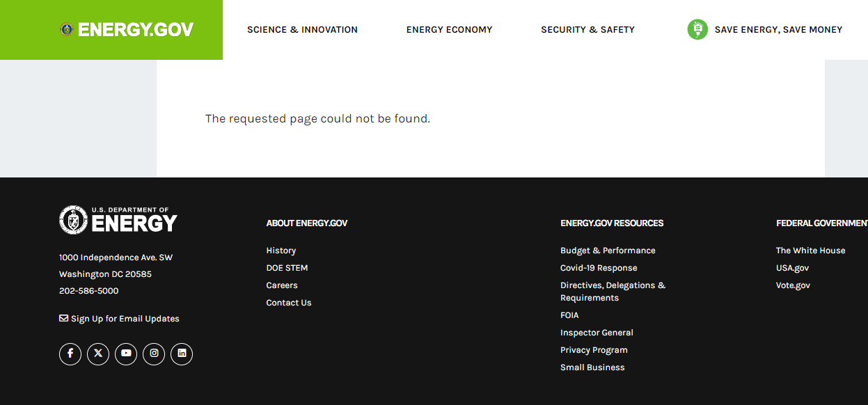Click the green Save Energy house icon
Image resolution: width=868 pixels, height=405 pixels.
(x=697, y=30)
